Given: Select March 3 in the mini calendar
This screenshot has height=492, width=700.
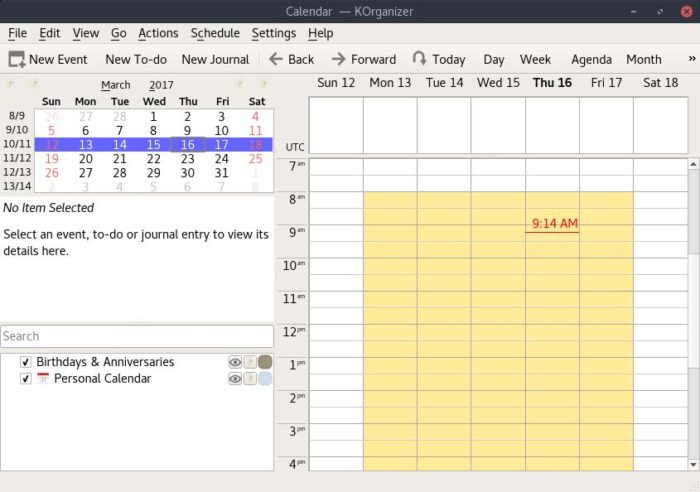Looking at the screenshot, I should 221,117.
